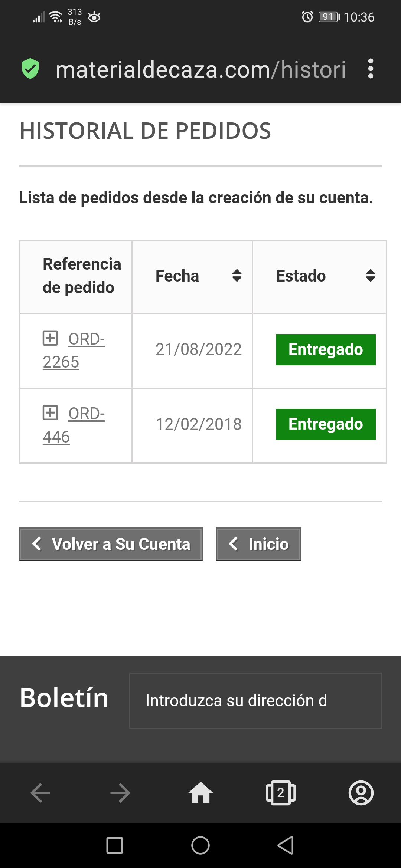The image size is (401, 868).
Task: Click Volver a Su Cuenta button
Action: tap(111, 544)
